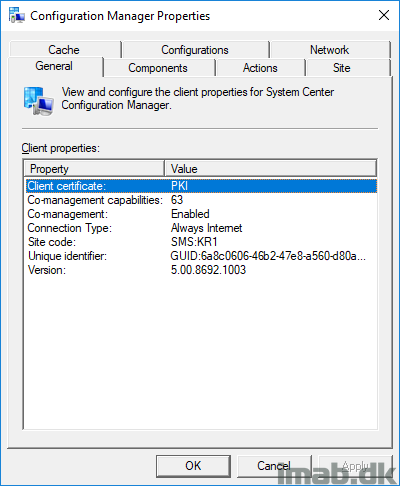Select the Connection Type row
This screenshot has height=486, width=400.
tap(201, 228)
